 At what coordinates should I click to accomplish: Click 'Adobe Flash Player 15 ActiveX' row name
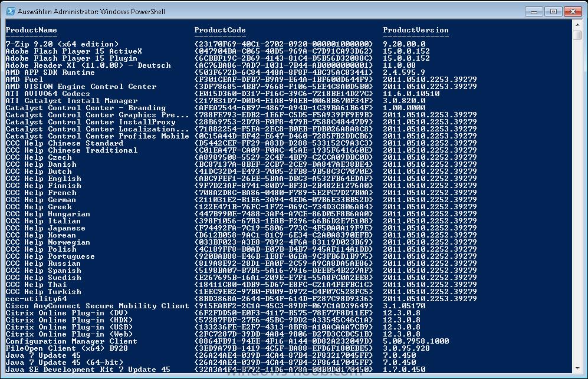(x=74, y=51)
